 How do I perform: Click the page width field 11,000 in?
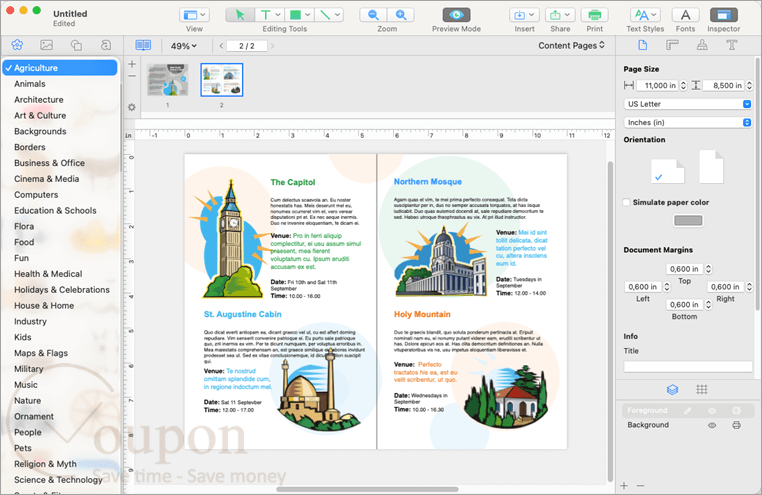658,85
